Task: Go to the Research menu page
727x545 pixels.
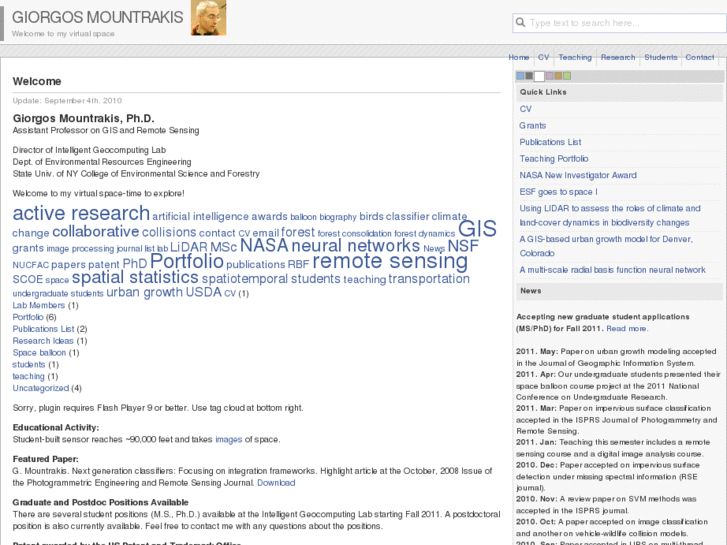Action: click(x=617, y=57)
